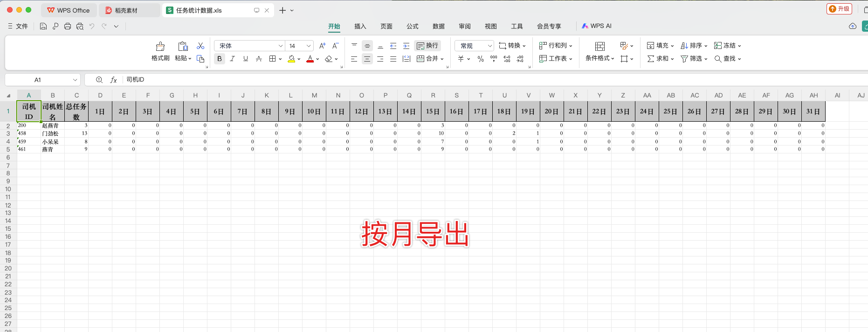
Task: Click the decrease indent icon
Action: 393,46
